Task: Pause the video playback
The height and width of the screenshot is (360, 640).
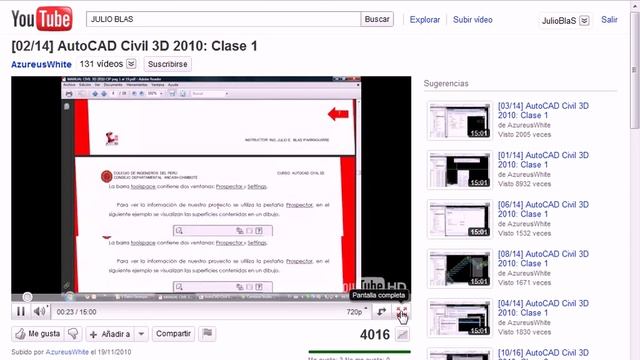Action: [x=20, y=312]
